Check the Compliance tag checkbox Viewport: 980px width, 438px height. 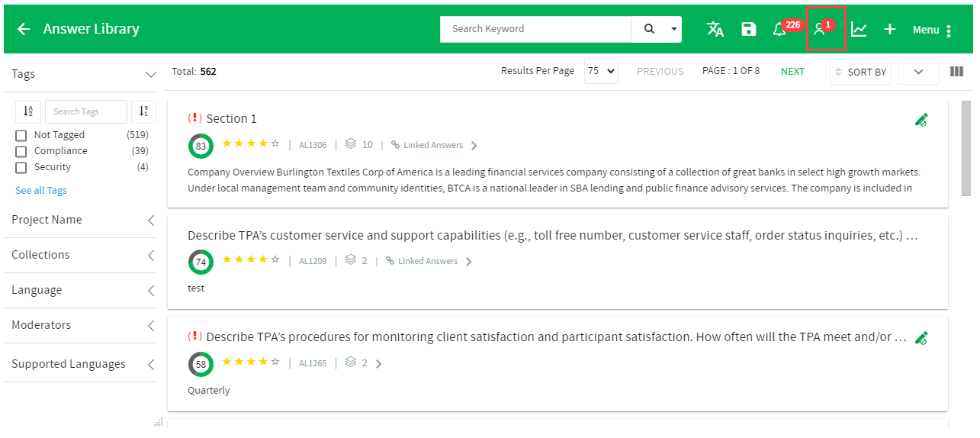pyautogui.click(x=21, y=151)
